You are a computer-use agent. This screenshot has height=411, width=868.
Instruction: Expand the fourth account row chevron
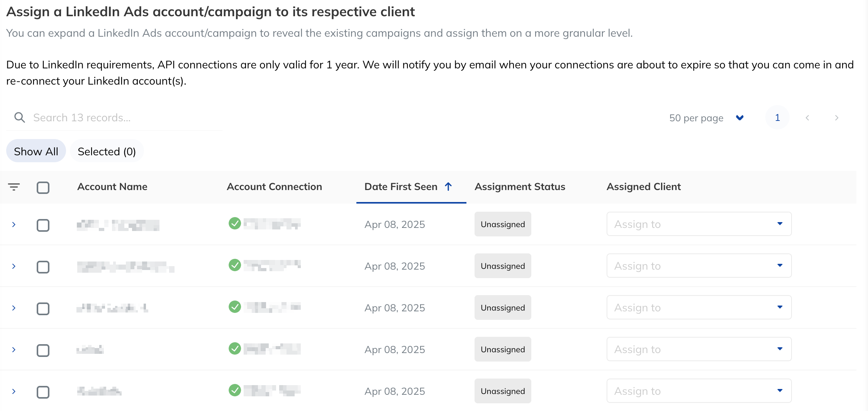click(14, 350)
